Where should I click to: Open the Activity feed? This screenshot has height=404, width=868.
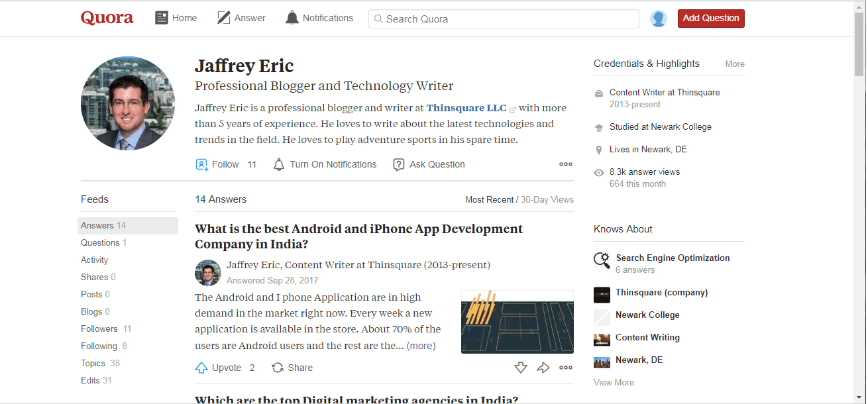click(x=94, y=260)
